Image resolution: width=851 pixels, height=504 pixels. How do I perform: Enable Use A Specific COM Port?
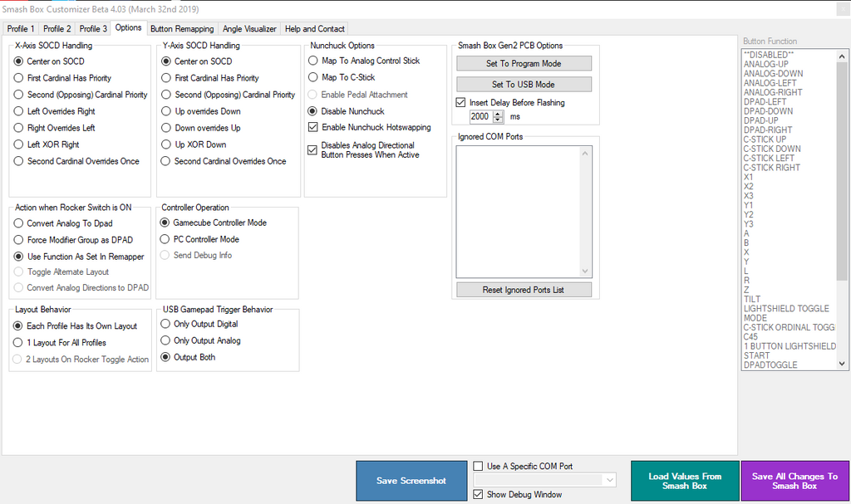[478, 467]
